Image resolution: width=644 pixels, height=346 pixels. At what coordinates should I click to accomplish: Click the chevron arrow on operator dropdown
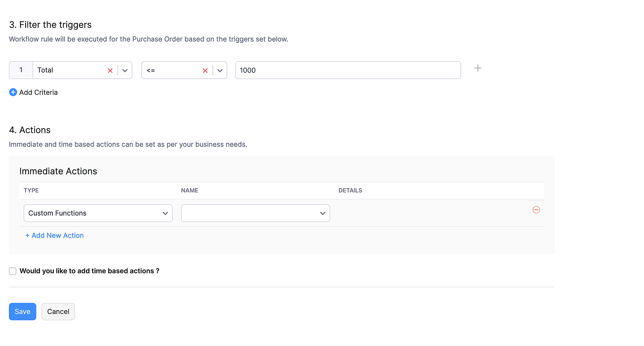pyautogui.click(x=220, y=71)
